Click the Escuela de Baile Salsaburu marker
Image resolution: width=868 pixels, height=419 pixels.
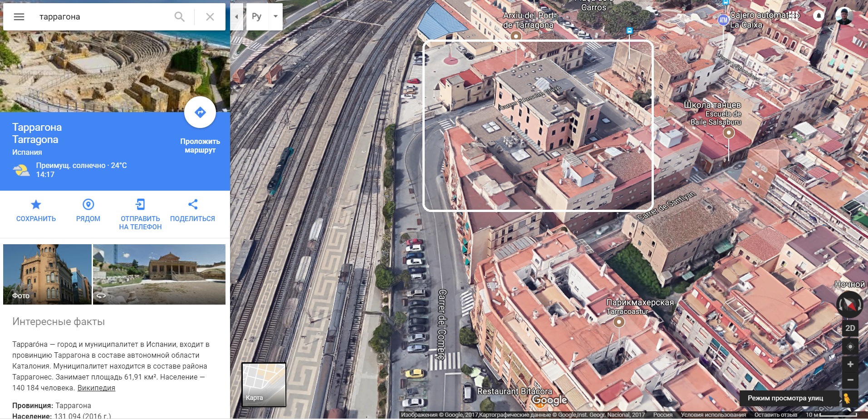tap(729, 133)
